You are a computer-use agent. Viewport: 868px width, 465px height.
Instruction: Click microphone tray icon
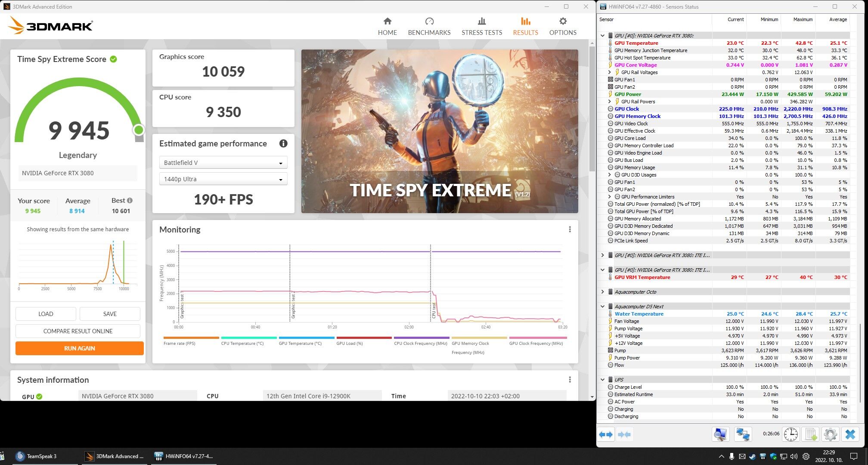(732, 456)
